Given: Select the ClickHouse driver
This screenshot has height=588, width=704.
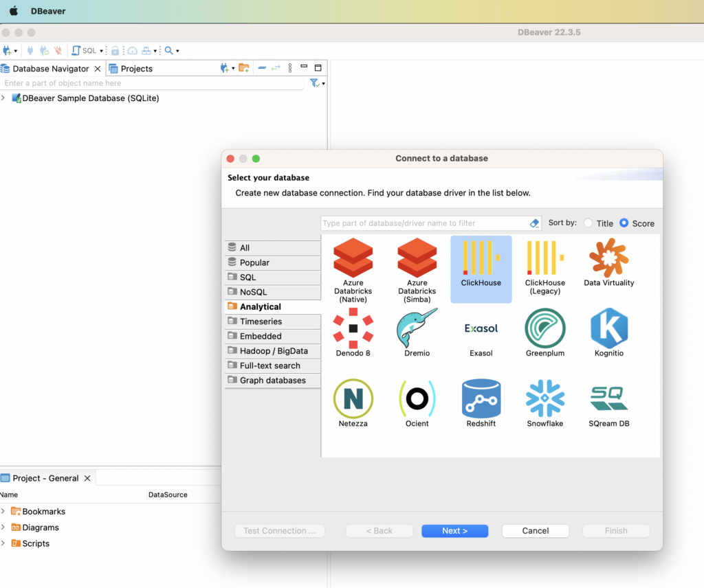Looking at the screenshot, I should [x=481, y=269].
